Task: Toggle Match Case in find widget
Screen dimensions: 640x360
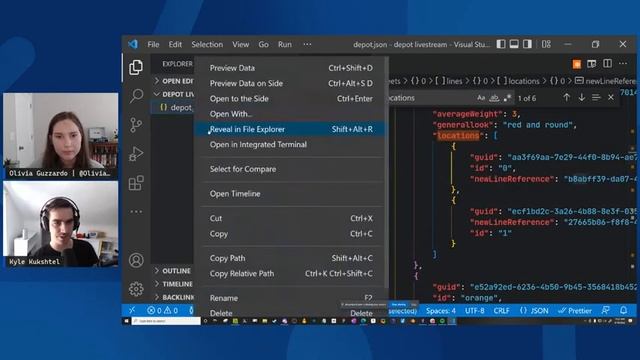Action: click(481, 98)
